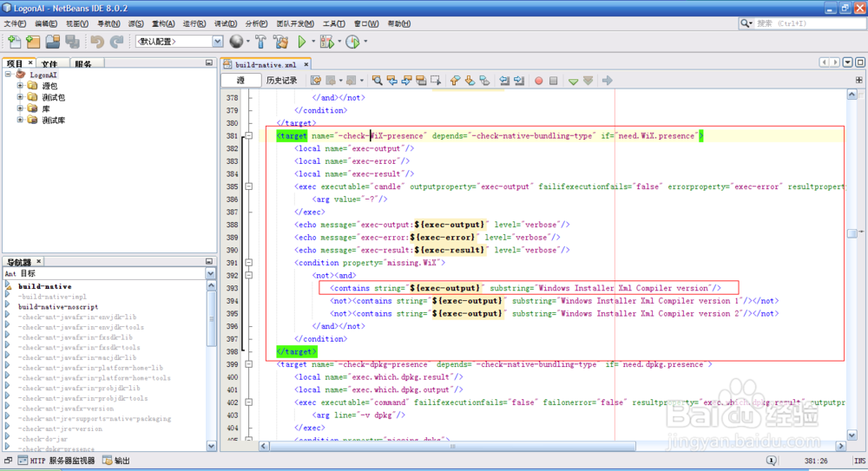The image size is (868, 471).
Task: Click the New Project icon
Action: point(33,42)
